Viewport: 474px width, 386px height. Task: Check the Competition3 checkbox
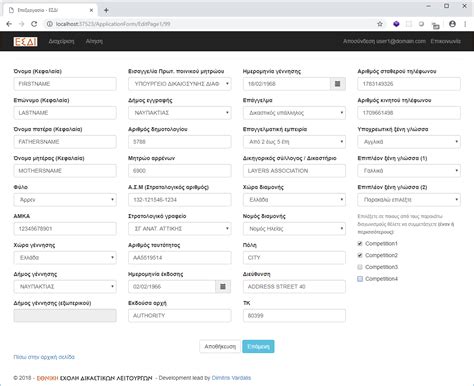(x=360, y=267)
